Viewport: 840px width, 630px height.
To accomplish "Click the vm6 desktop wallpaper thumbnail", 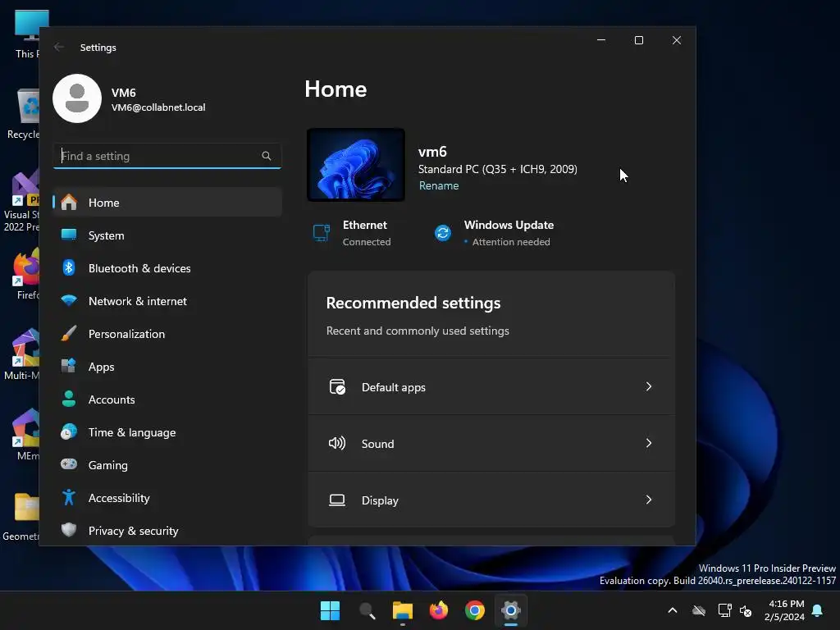I will (356, 165).
